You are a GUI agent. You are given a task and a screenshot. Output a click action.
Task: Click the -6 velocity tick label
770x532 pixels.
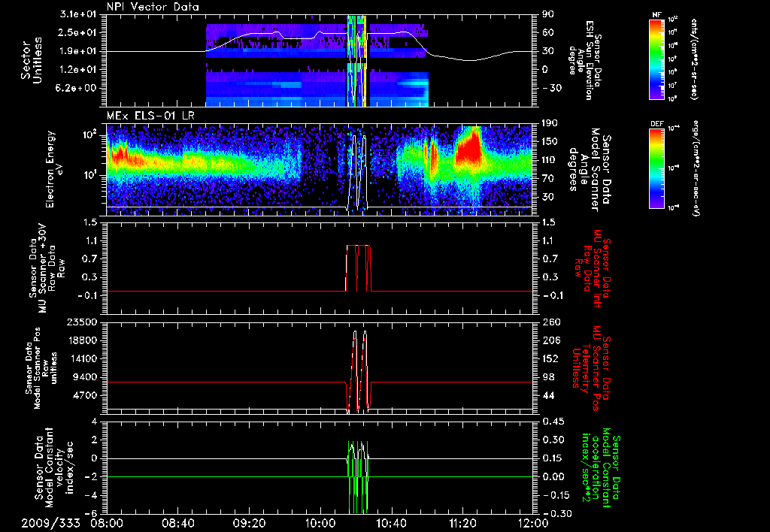tap(91, 513)
